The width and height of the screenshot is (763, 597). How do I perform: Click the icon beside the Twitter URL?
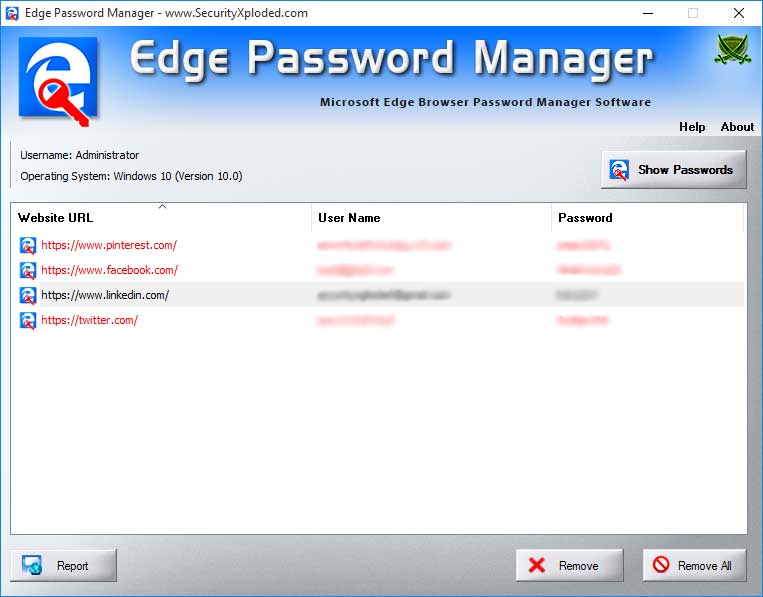click(x=28, y=320)
